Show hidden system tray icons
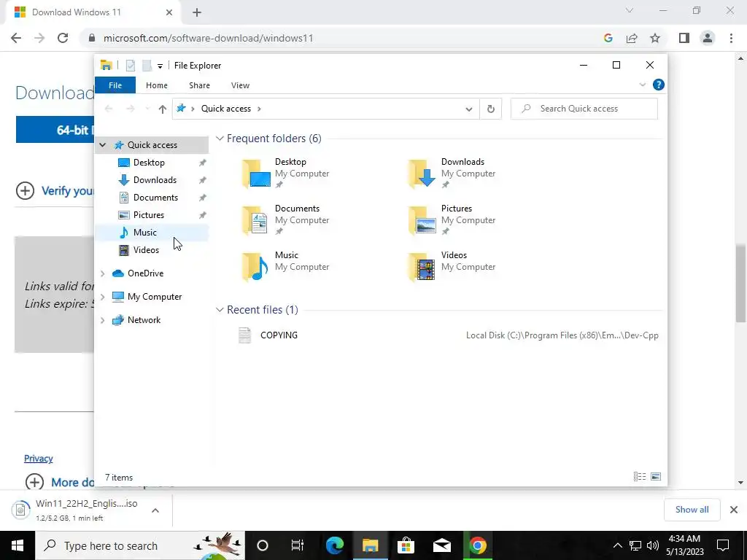The height and width of the screenshot is (560, 747). point(617,545)
